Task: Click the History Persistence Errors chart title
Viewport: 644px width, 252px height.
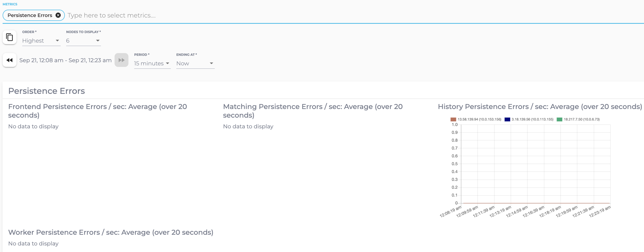Action: pyautogui.click(x=540, y=107)
